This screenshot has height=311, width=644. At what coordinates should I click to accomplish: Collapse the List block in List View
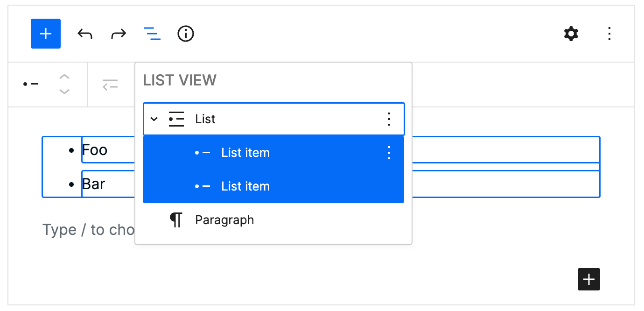[154, 119]
